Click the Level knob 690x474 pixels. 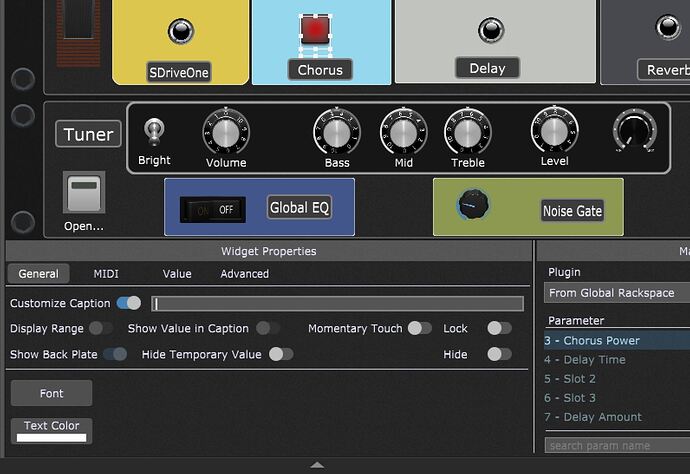pyautogui.click(x=554, y=130)
